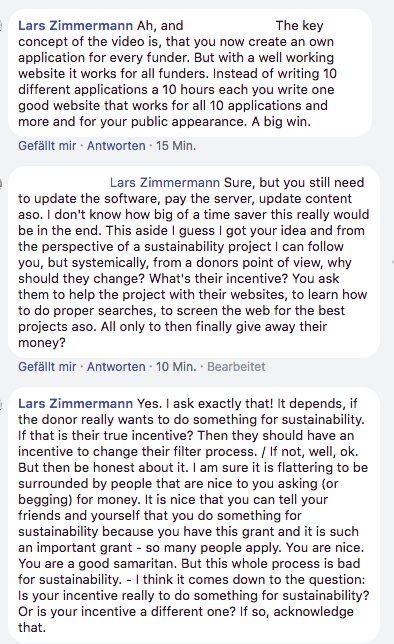This screenshot has height=644, width=394.
Task: Click Gefällt mir under the 10 Min. comment
Action: click(47, 366)
